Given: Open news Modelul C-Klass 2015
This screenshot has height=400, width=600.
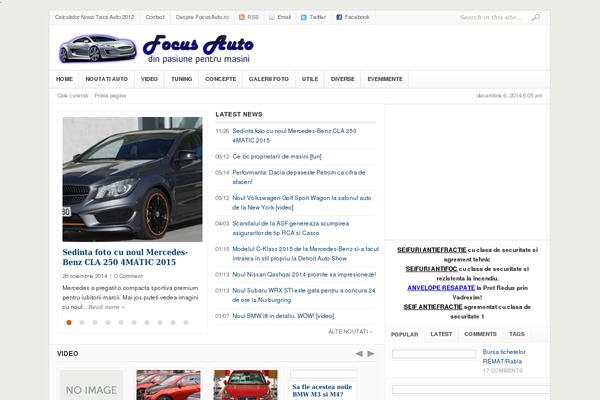Looking at the screenshot, I should (x=306, y=254).
